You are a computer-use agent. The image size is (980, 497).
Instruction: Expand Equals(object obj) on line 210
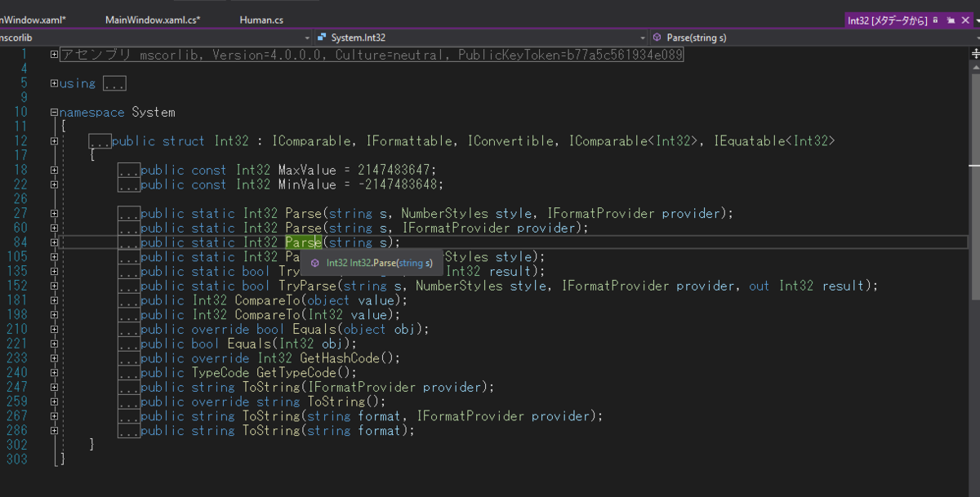point(54,329)
